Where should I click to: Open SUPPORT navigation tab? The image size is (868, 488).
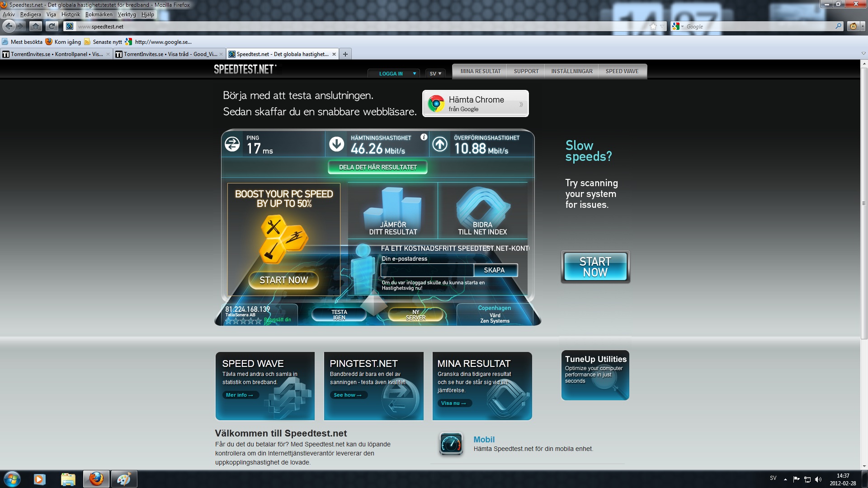[526, 71]
